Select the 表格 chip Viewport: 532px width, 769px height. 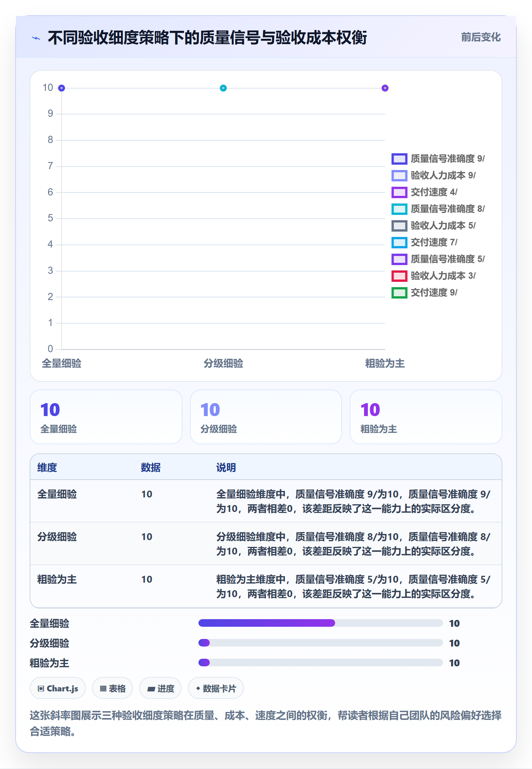tap(112, 688)
